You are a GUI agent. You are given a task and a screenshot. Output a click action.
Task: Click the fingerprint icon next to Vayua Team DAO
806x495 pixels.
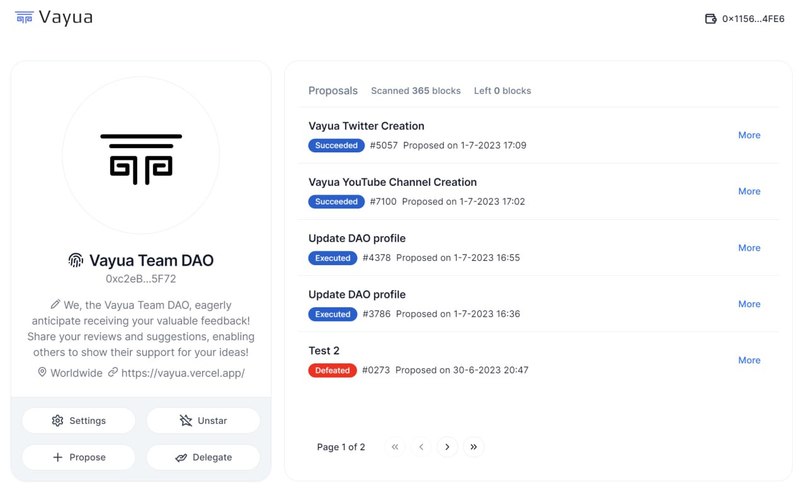click(76, 260)
